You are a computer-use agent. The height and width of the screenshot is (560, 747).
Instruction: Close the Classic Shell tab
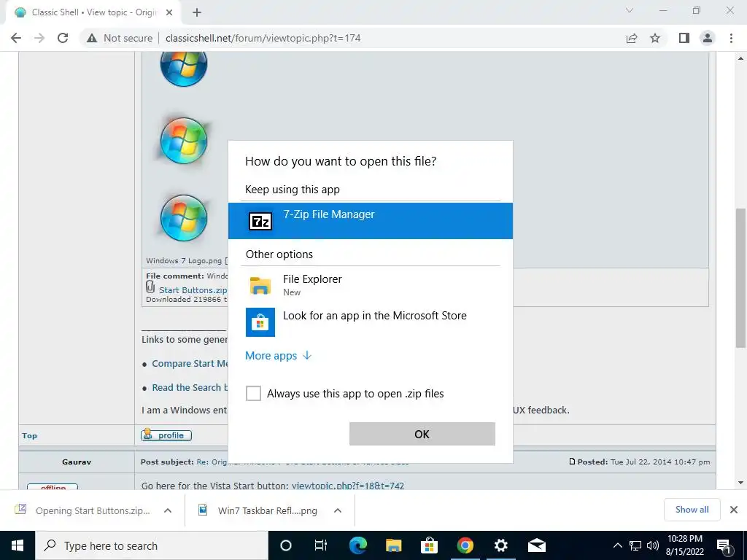point(169,12)
